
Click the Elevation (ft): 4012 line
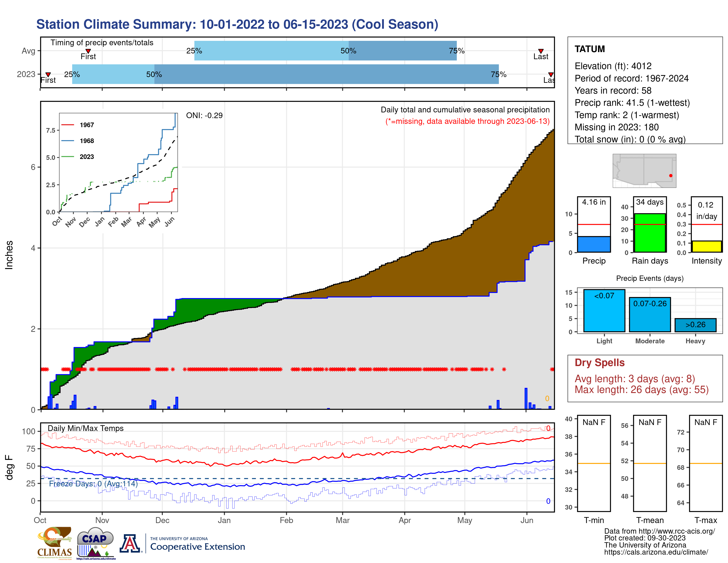click(613, 66)
